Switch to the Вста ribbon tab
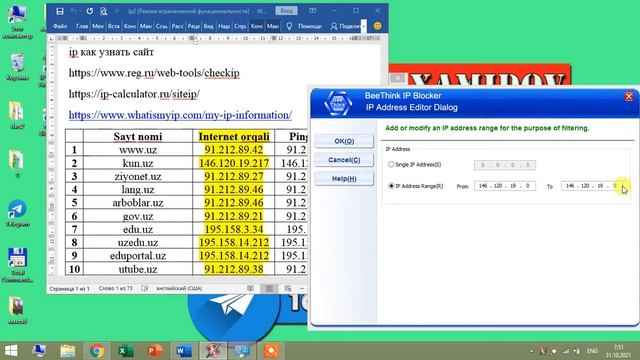The height and width of the screenshot is (360, 640). click(114, 26)
